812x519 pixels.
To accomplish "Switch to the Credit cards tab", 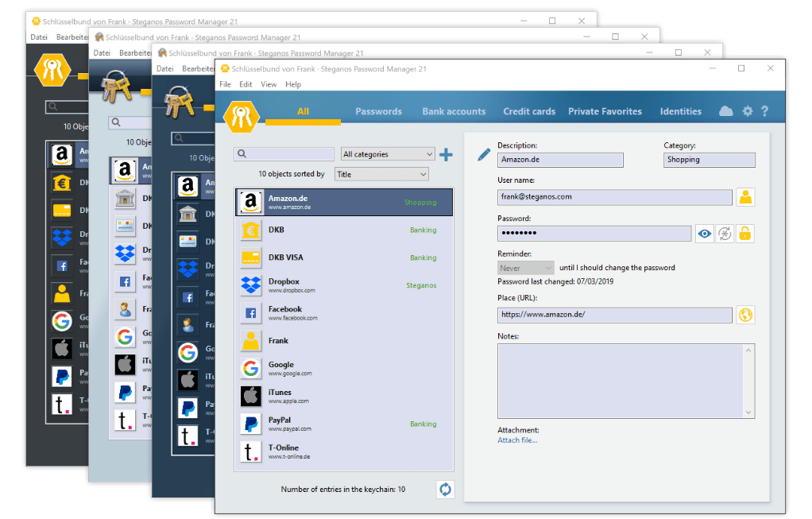I will [529, 111].
